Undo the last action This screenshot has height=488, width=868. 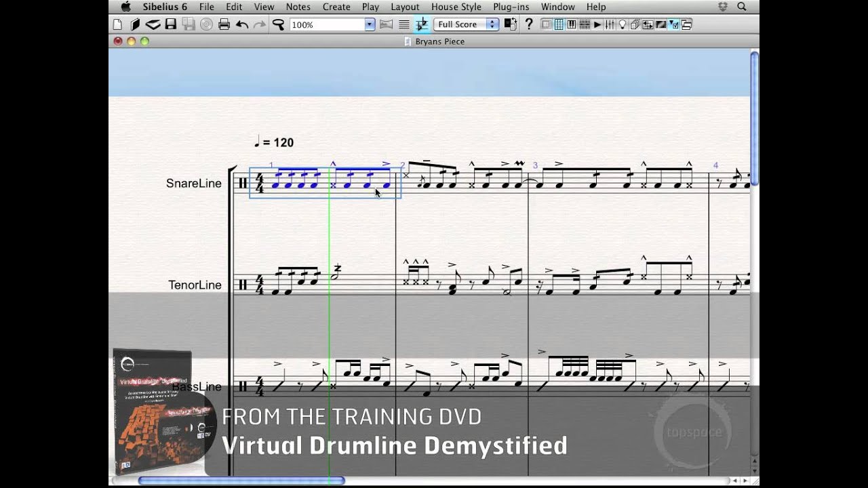coord(242,25)
